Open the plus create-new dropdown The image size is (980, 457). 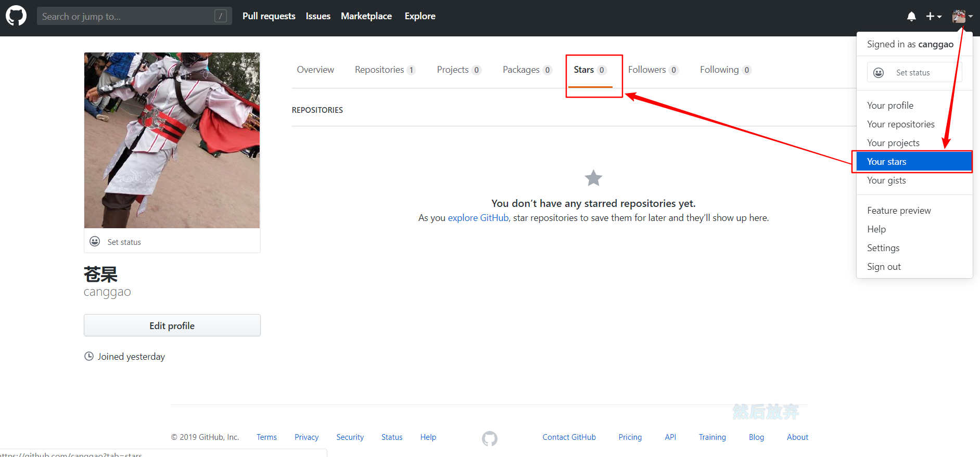[934, 17]
